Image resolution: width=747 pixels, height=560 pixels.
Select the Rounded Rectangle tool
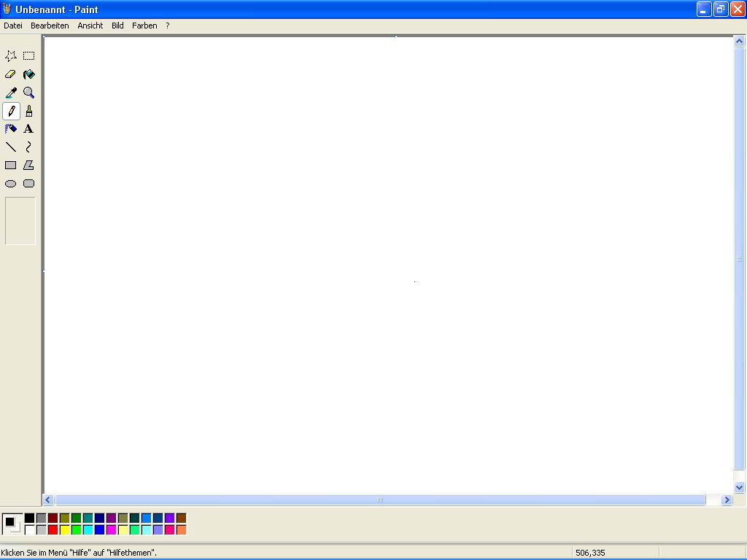pyautogui.click(x=29, y=183)
